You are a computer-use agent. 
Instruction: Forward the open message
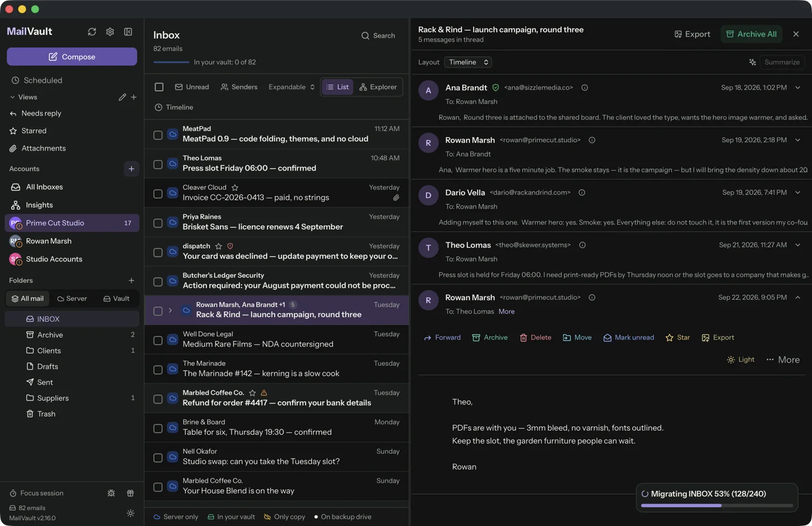442,337
